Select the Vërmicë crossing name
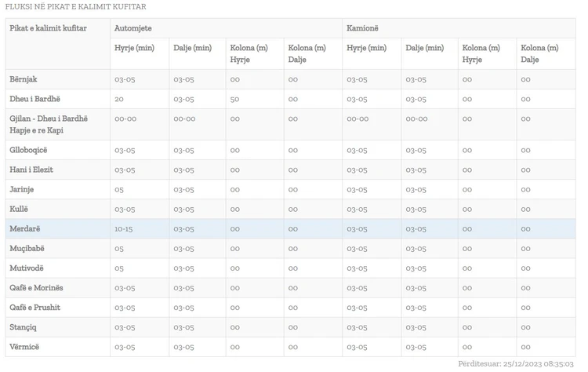 24,347
